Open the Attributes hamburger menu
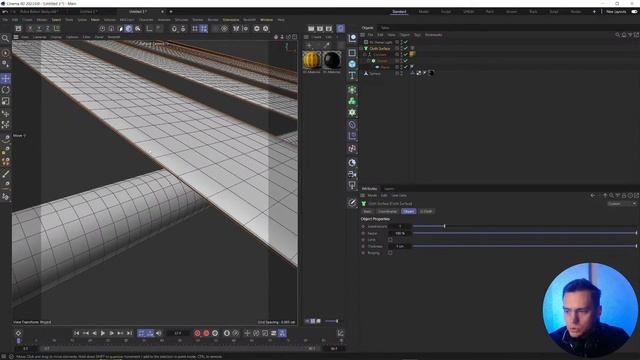This screenshot has width=640, height=360. [362, 196]
